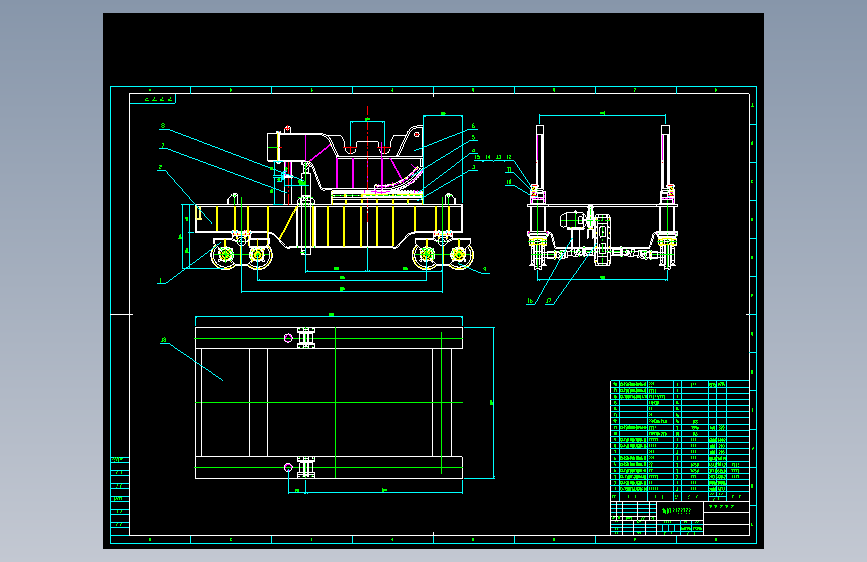
Task: Click the drawing title cell in title block
Action: point(680,511)
